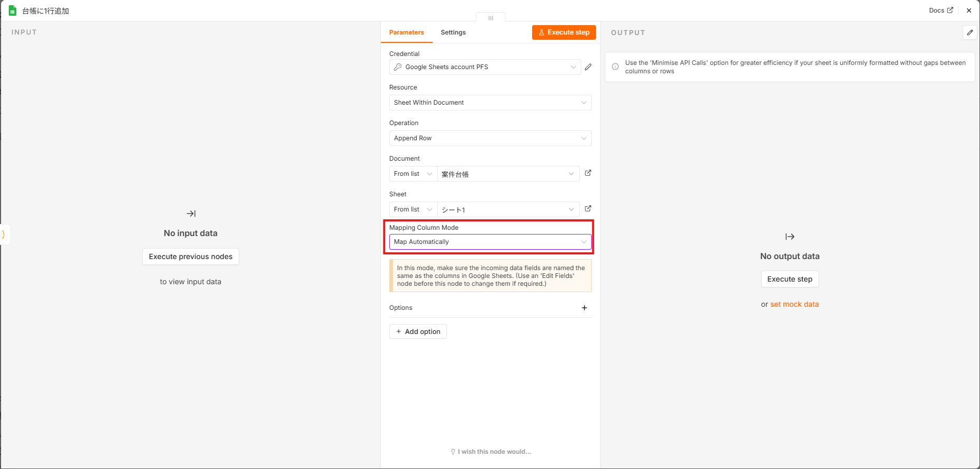Click the Add option button
Image resolution: width=980 pixels, height=469 pixels.
[x=418, y=331]
